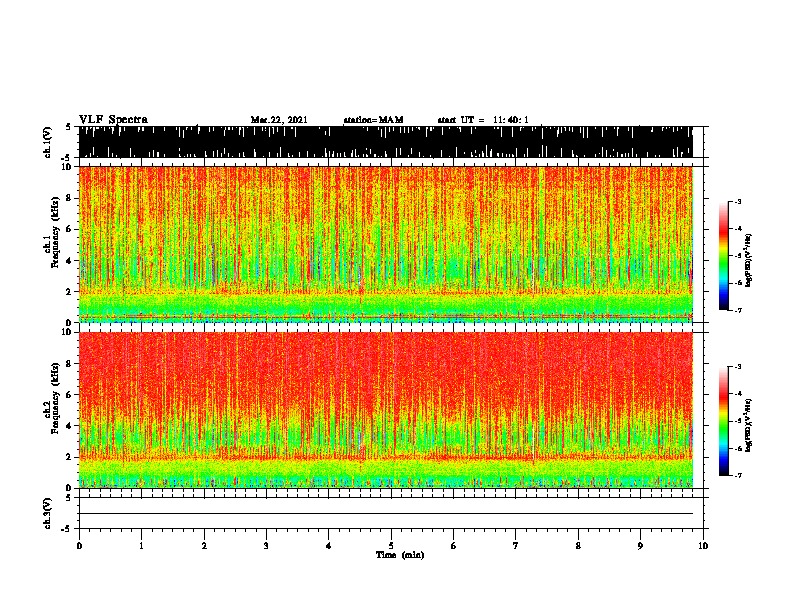
Task: Click the "-7" label on the ch.1 colorbar
Action: [x=738, y=310]
